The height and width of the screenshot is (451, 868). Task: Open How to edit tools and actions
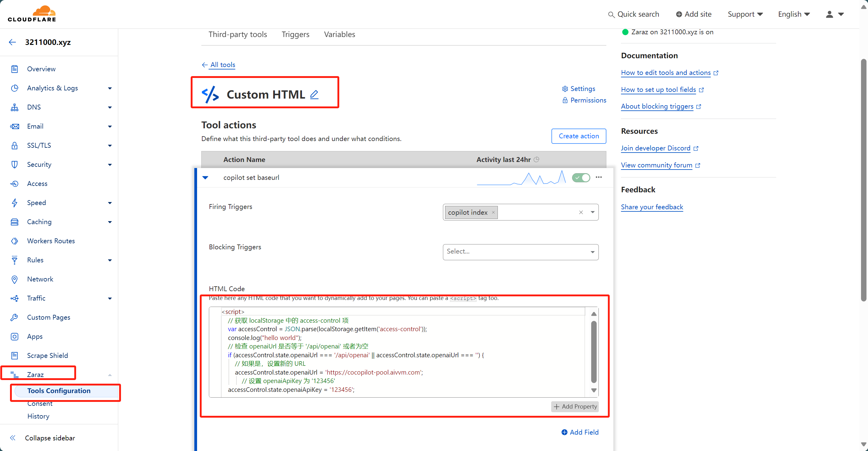coord(669,72)
